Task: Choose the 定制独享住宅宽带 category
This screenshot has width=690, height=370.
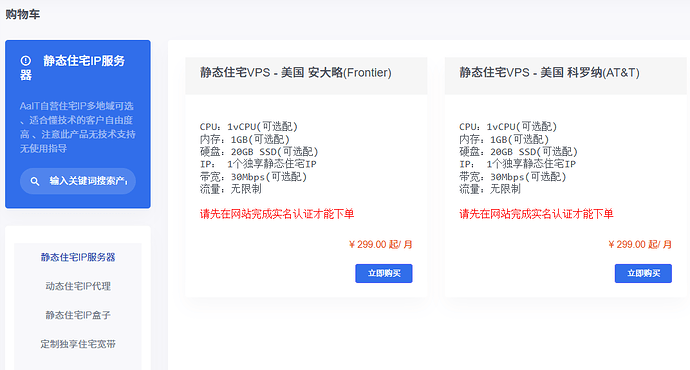Action: (x=78, y=344)
